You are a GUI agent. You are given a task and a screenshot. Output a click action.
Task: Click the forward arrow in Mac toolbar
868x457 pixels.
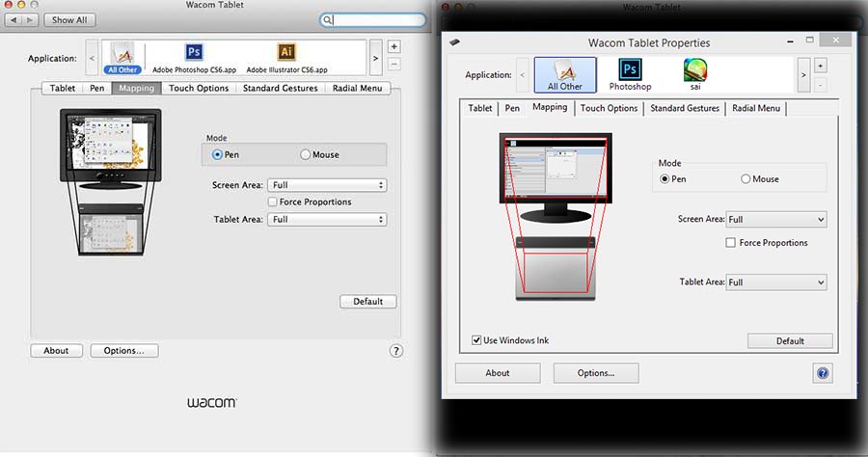pyautogui.click(x=30, y=20)
